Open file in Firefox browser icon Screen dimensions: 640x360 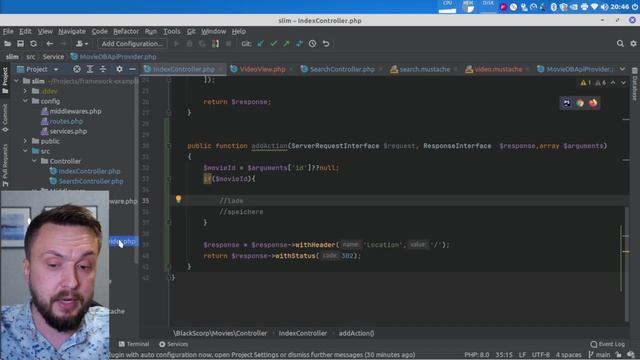[x=593, y=103]
